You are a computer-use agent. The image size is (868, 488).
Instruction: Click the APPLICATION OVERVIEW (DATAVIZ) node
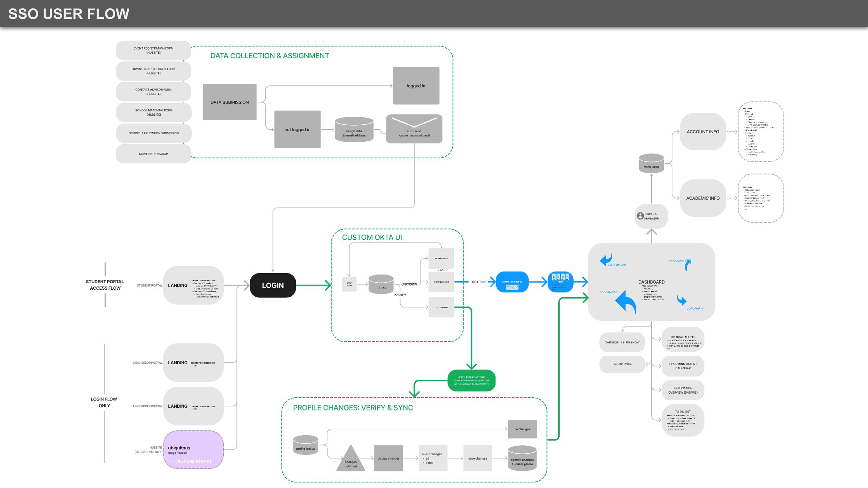(683, 390)
